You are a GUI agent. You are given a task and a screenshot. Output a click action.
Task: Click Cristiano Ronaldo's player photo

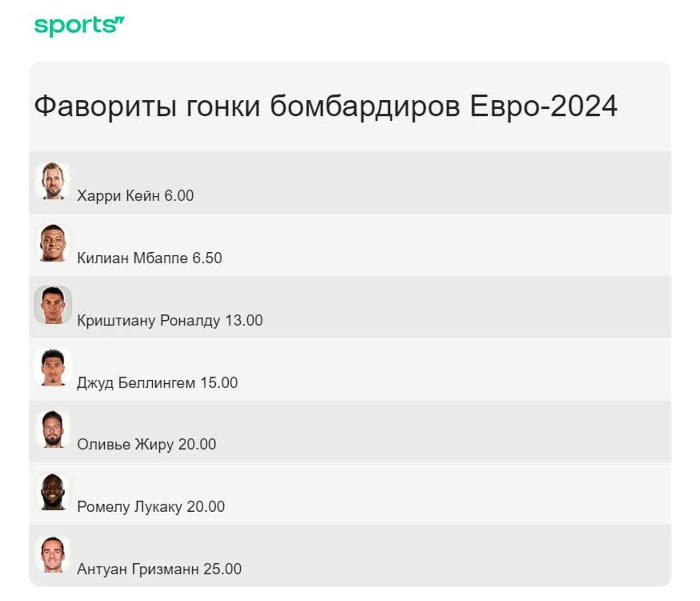coord(53,305)
